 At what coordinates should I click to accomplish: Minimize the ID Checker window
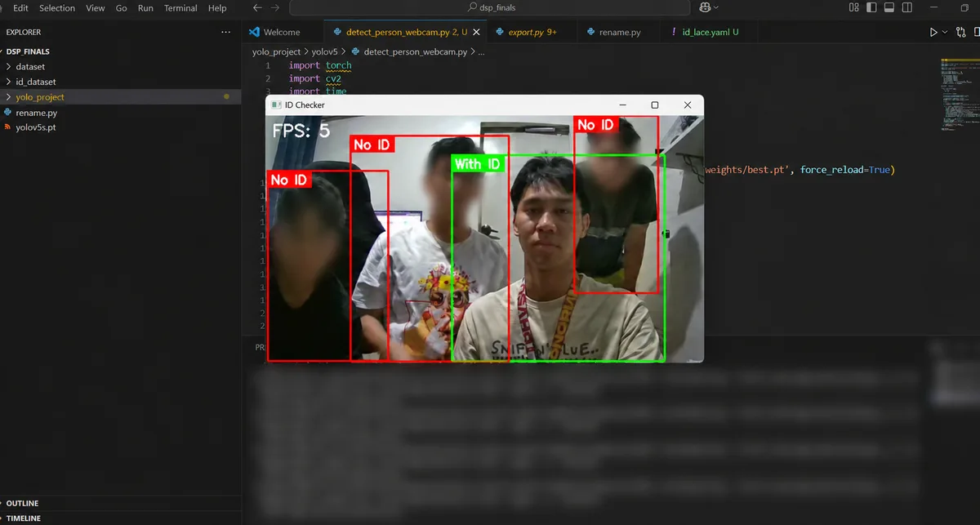coord(623,105)
